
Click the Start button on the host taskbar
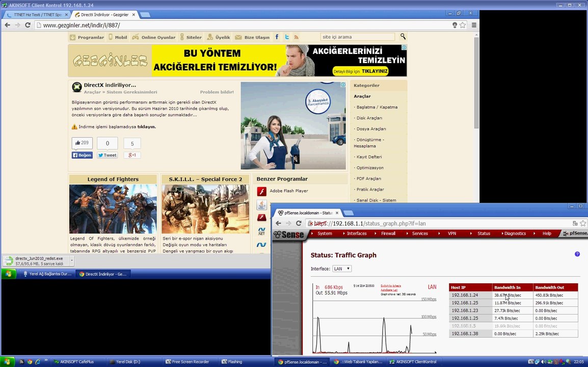point(8,362)
